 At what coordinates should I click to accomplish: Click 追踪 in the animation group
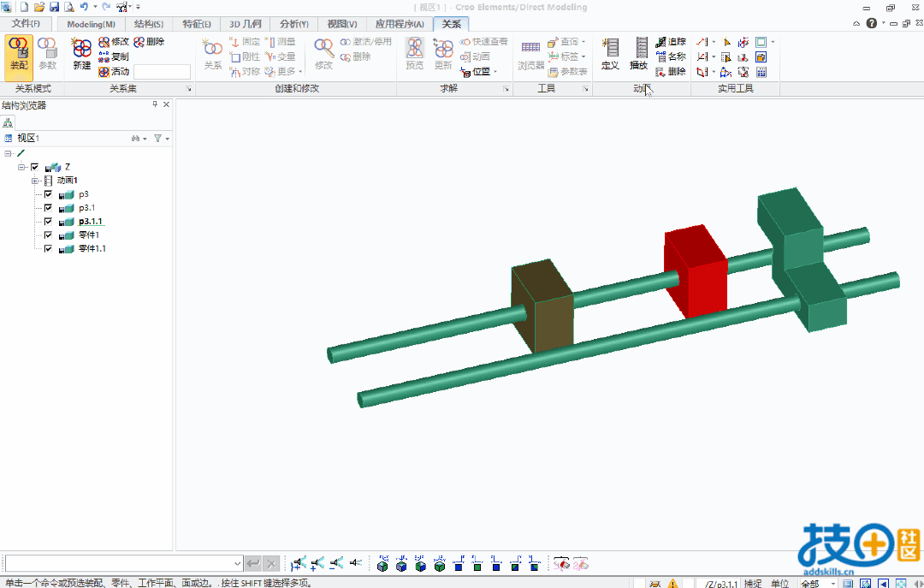671,41
